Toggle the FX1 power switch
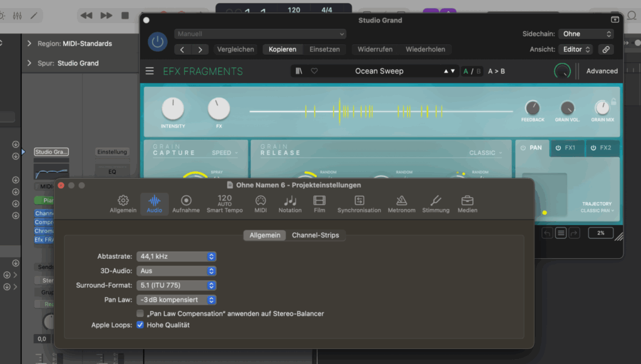This screenshot has height=364, width=641. (x=558, y=148)
